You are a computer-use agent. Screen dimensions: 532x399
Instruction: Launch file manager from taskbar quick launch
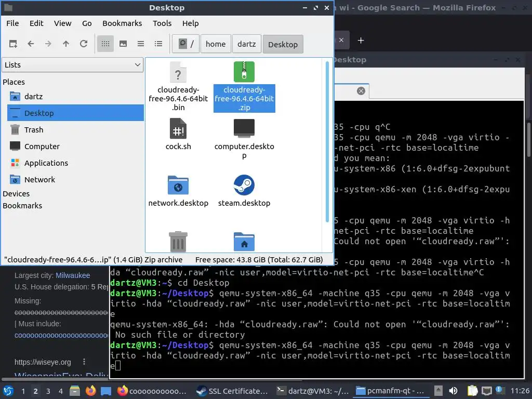coord(75,391)
